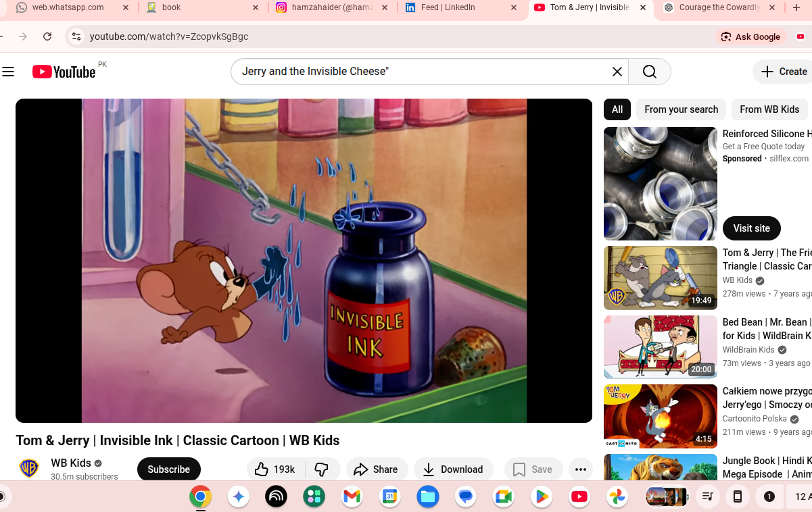812x512 pixels.
Task: Save video to a playlist
Action: 533,469
